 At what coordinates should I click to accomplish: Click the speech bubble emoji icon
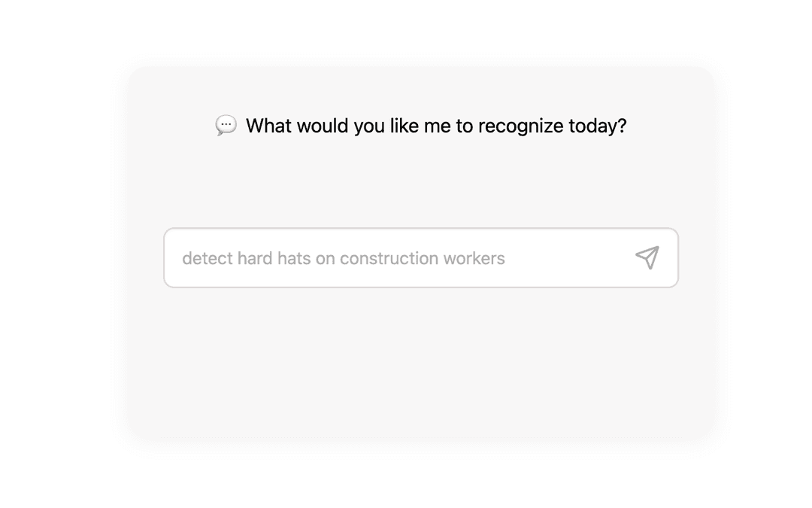(x=226, y=125)
